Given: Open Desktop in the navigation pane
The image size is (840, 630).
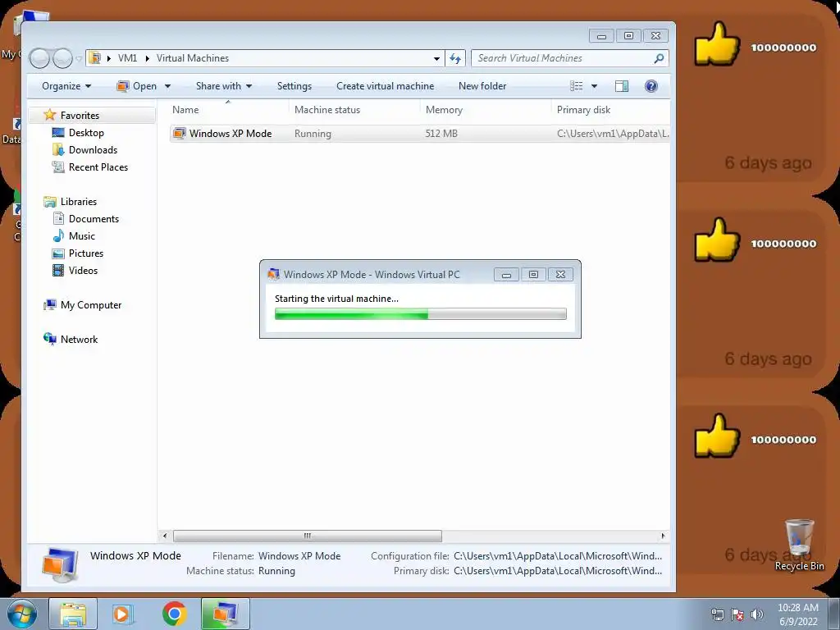Looking at the screenshot, I should click(86, 133).
